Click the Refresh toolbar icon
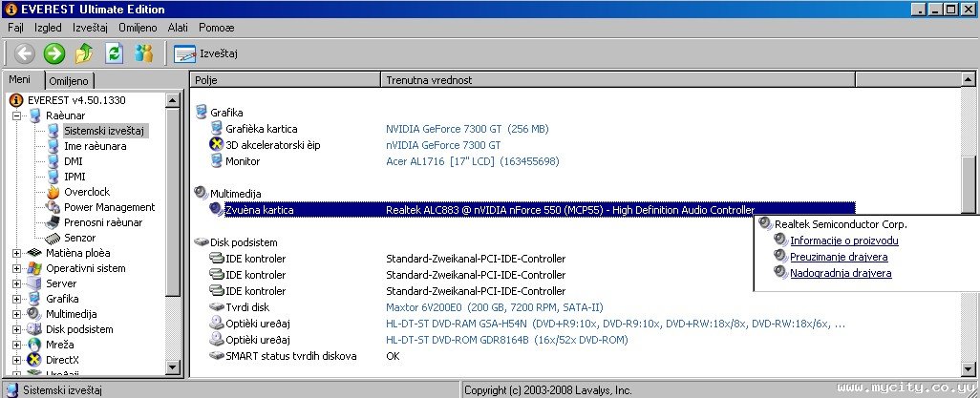This screenshot has height=398, width=980. 115,53
